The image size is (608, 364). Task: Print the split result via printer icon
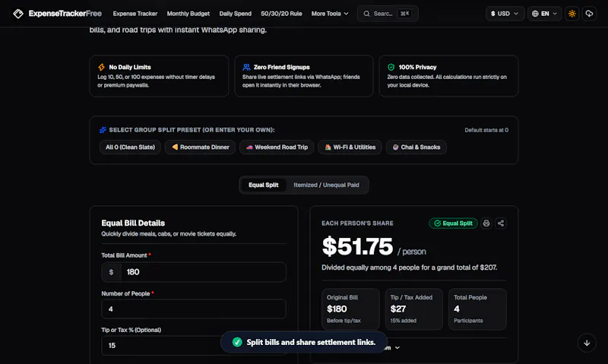click(486, 223)
